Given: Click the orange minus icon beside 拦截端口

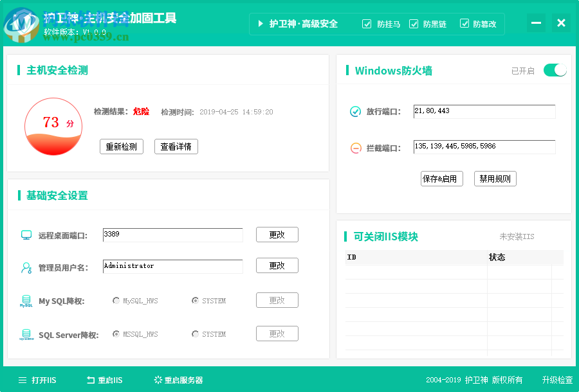Looking at the screenshot, I should tap(355, 147).
